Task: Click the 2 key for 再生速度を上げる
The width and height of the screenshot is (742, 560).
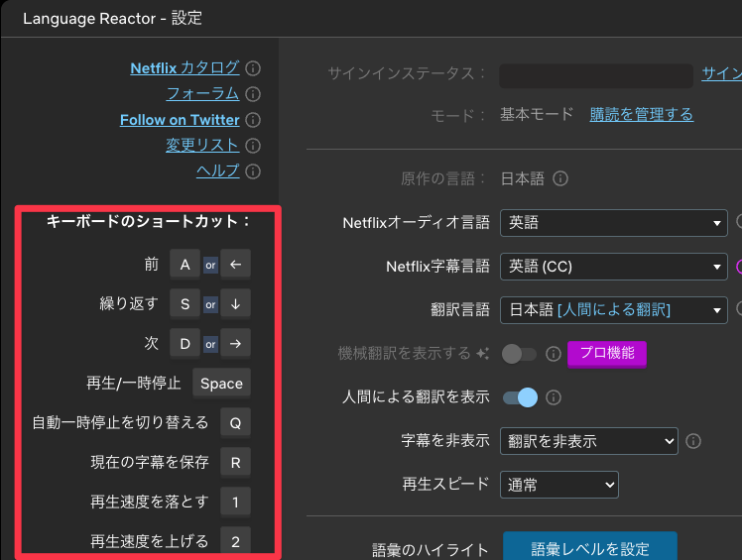Action: [x=236, y=541]
